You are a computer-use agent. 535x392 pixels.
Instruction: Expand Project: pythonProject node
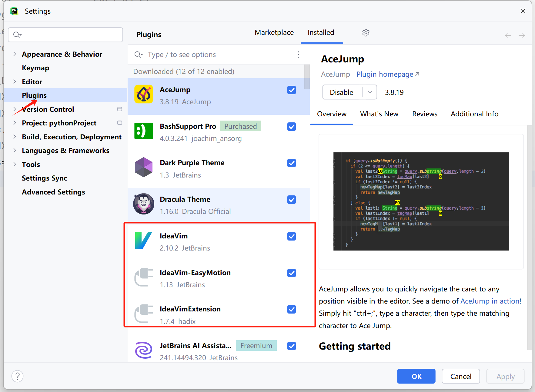15,123
